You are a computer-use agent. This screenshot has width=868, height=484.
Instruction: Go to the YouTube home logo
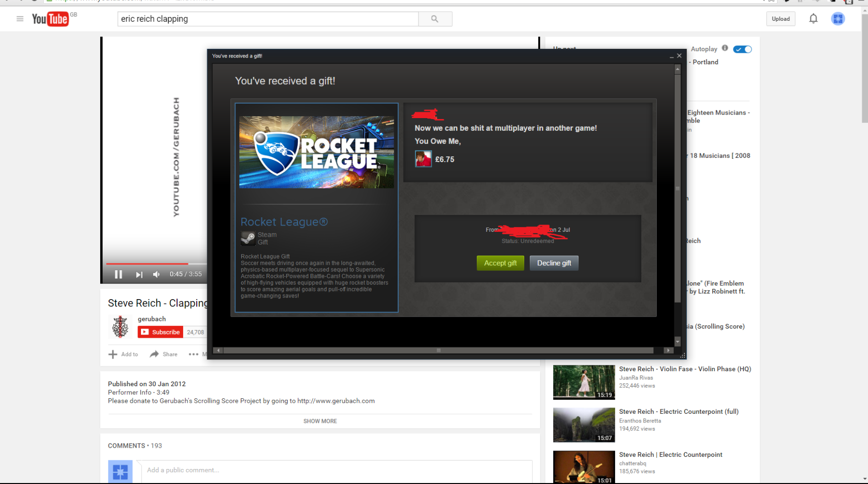pos(50,19)
